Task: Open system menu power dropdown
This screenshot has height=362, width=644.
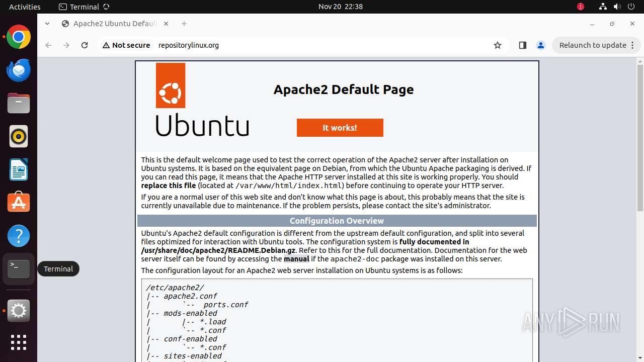Action: [630, 7]
